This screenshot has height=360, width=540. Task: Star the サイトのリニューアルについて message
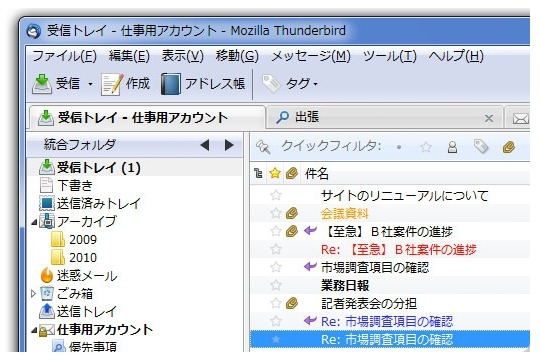[276, 195]
